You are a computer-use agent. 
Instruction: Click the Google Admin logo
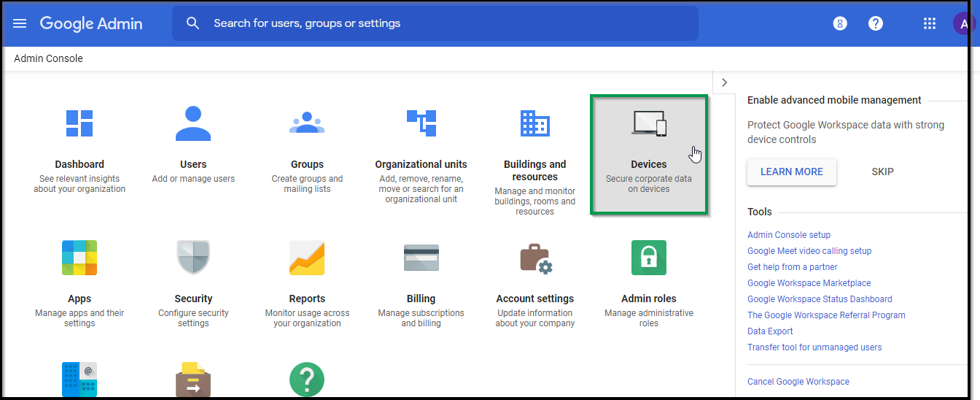(91, 23)
